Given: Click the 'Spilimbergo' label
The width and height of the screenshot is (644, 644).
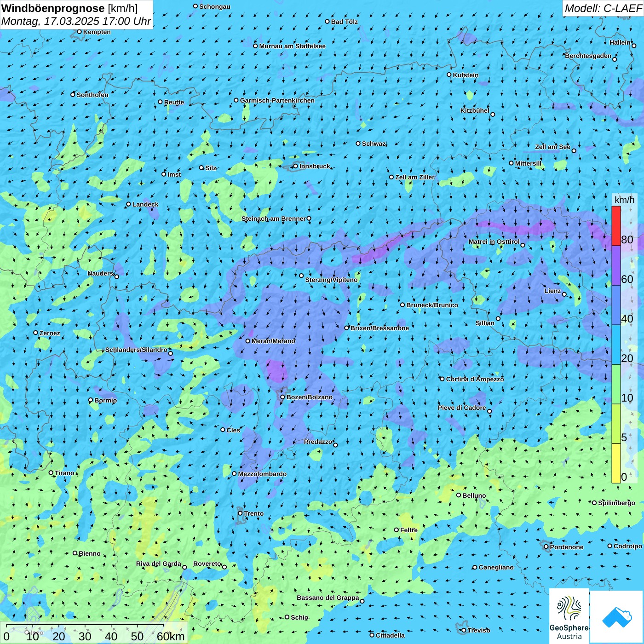Looking at the screenshot, I should (x=616, y=503).
